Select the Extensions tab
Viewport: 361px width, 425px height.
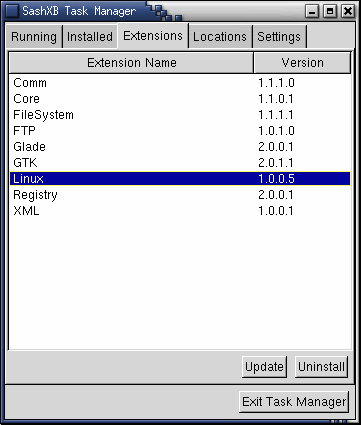pos(153,35)
